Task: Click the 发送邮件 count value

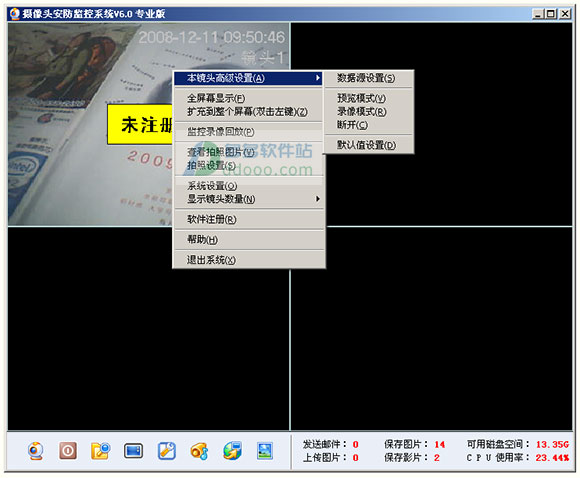Action: [355, 444]
